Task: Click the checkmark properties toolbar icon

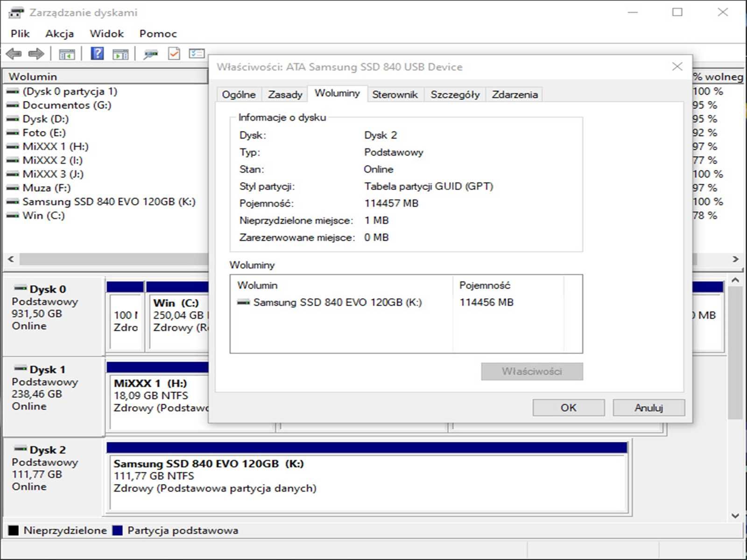Action: point(174,54)
